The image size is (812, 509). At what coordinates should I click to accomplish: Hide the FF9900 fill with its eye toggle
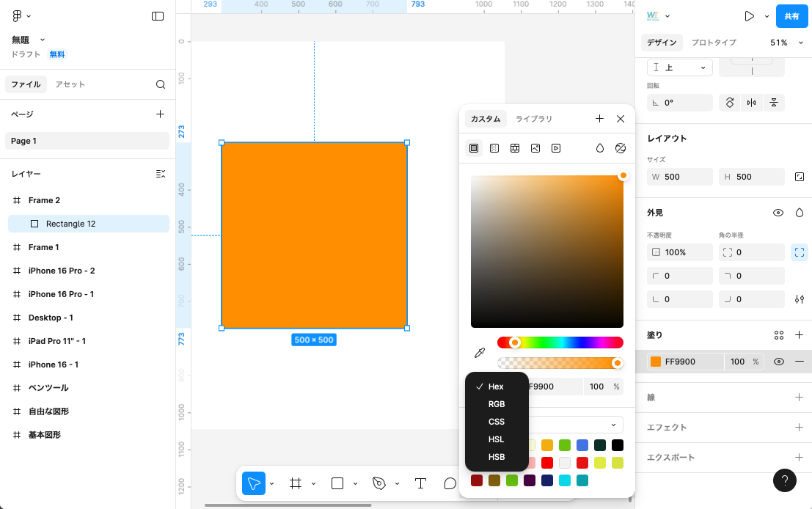(778, 361)
